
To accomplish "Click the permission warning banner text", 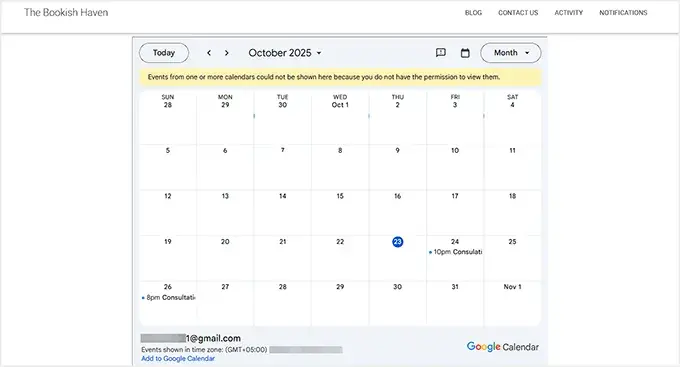I will coord(324,77).
